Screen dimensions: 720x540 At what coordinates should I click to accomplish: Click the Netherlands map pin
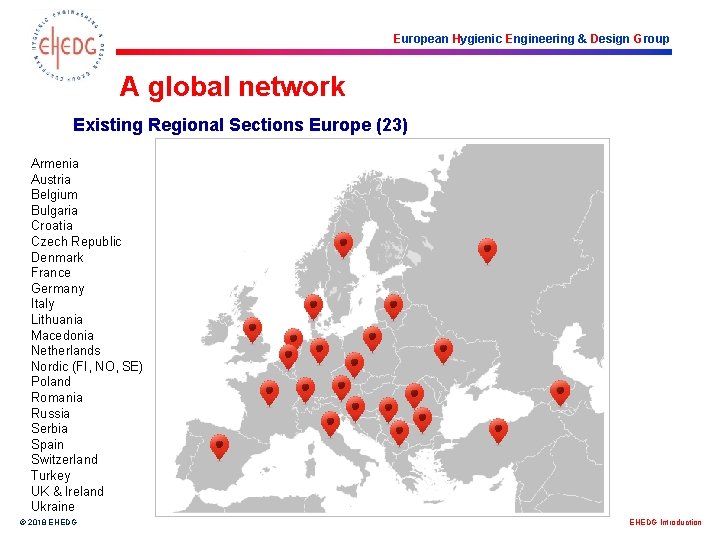point(293,339)
